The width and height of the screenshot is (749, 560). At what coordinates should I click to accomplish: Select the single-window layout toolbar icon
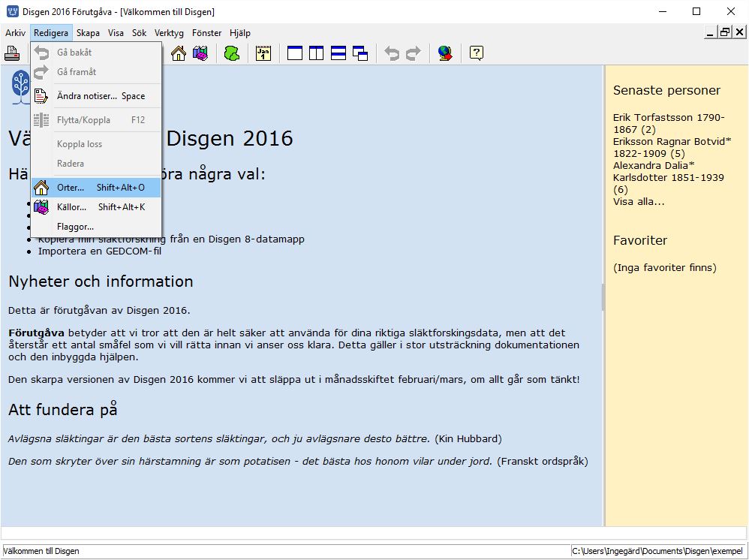coord(295,53)
